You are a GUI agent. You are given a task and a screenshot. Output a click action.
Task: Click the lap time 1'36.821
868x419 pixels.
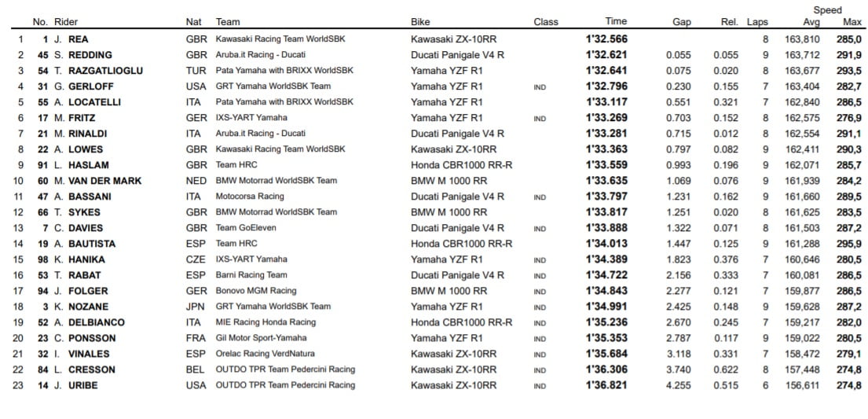606,385
